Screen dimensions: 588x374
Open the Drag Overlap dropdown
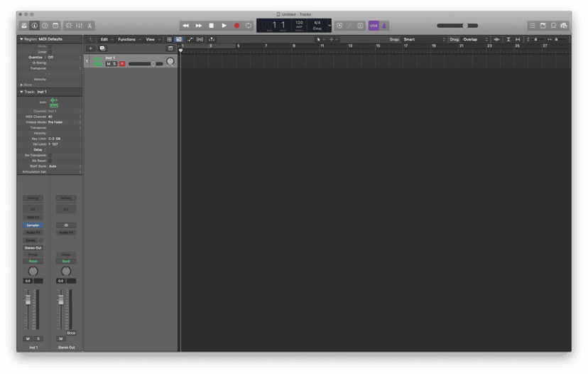474,39
